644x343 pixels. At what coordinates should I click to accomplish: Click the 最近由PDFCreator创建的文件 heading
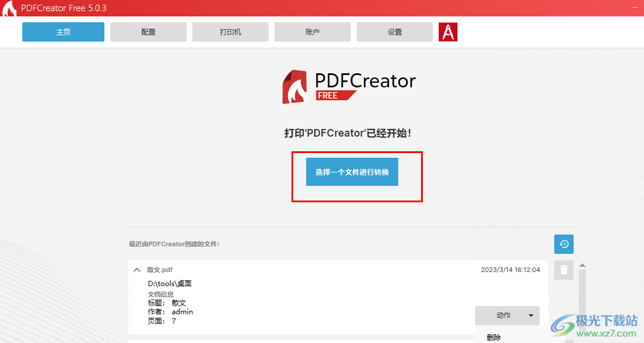coord(174,244)
